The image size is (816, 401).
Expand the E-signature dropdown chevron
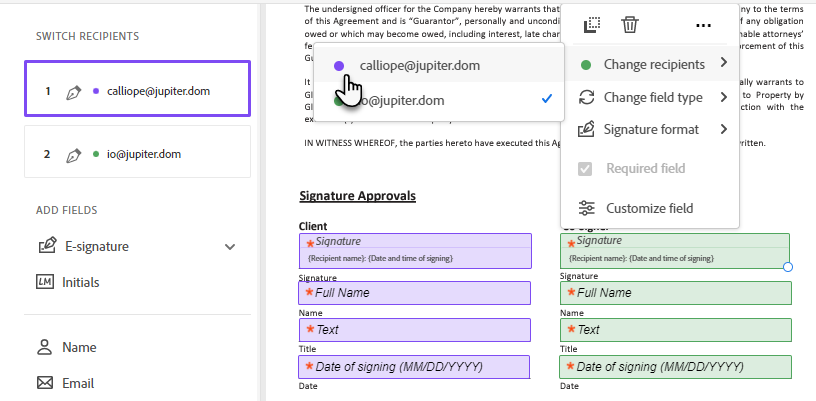click(x=230, y=247)
